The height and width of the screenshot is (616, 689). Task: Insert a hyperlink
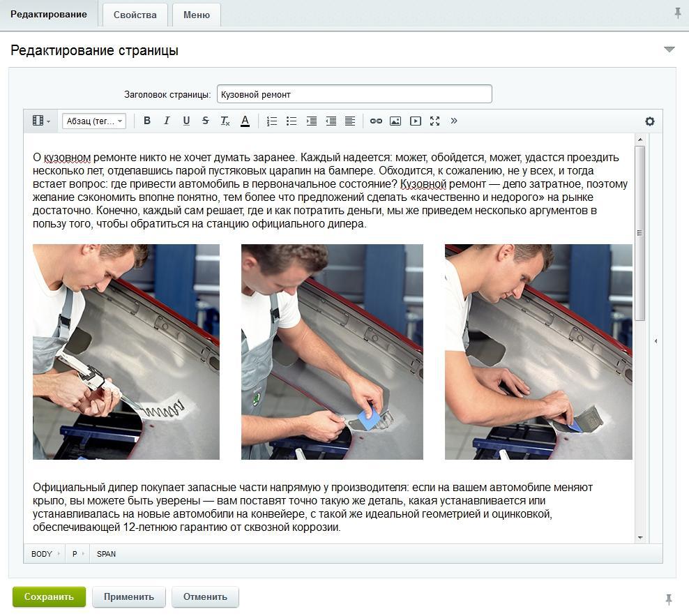[376, 121]
